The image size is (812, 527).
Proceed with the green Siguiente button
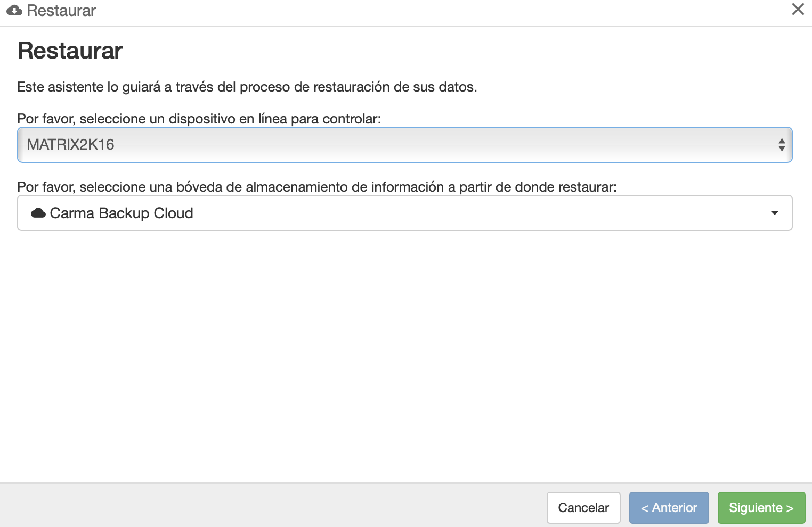point(761,508)
